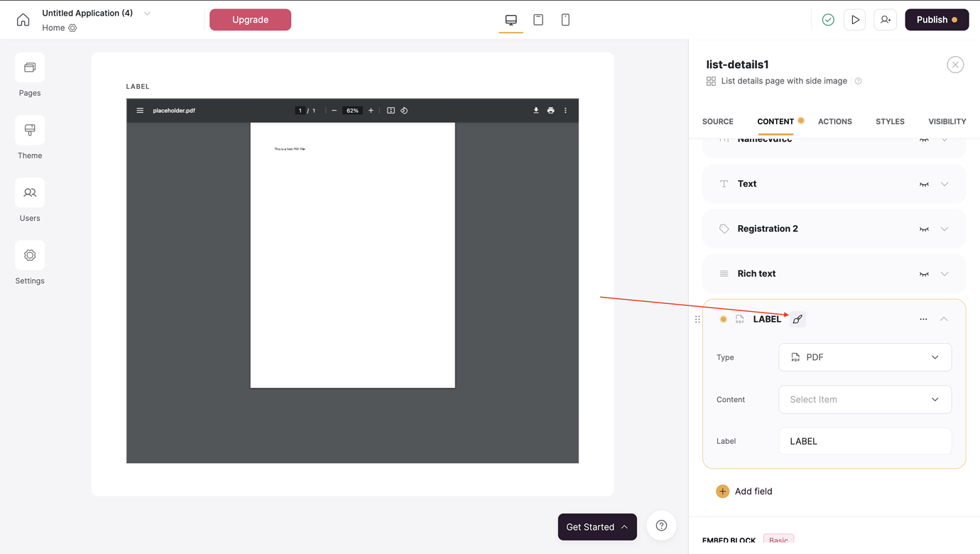Viewport: 980px width, 554px height.
Task: Open the Pages panel in the sidebar
Action: pyautogui.click(x=29, y=75)
